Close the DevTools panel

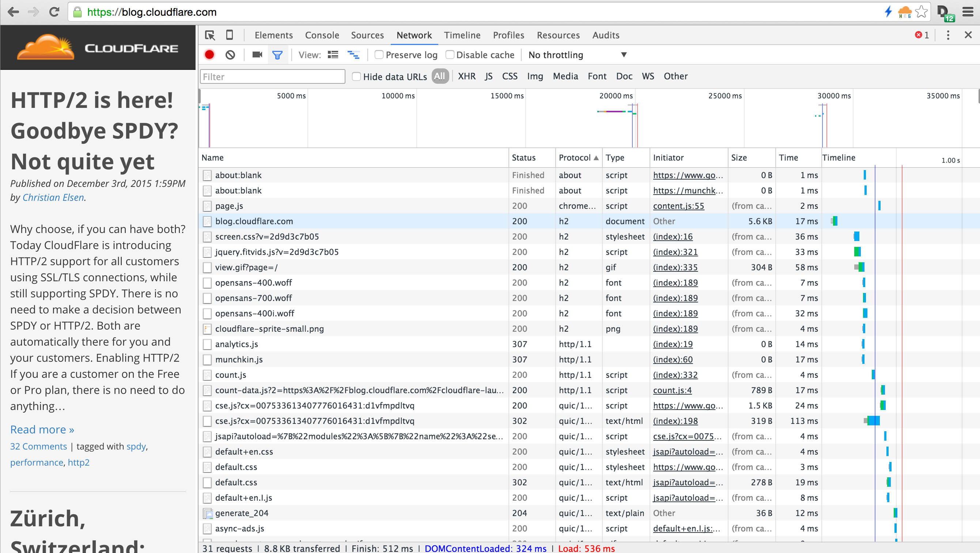pyautogui.click(x=968, y=35)
